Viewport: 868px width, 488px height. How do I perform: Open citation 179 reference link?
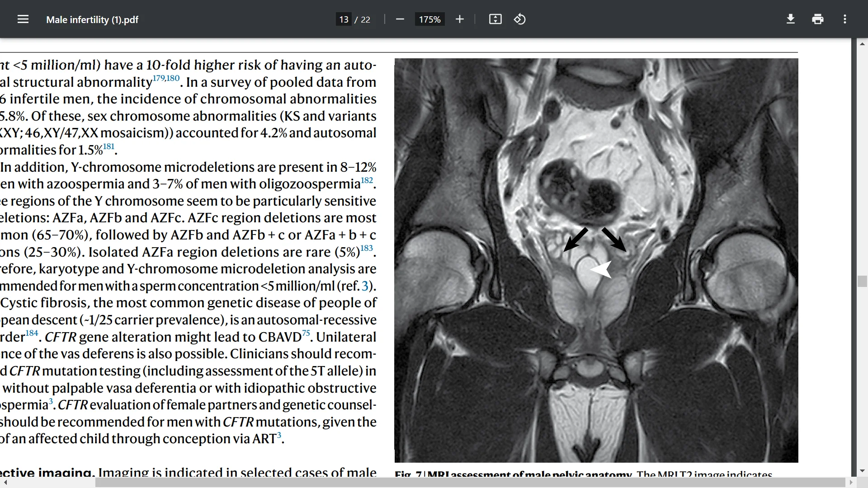159,78
